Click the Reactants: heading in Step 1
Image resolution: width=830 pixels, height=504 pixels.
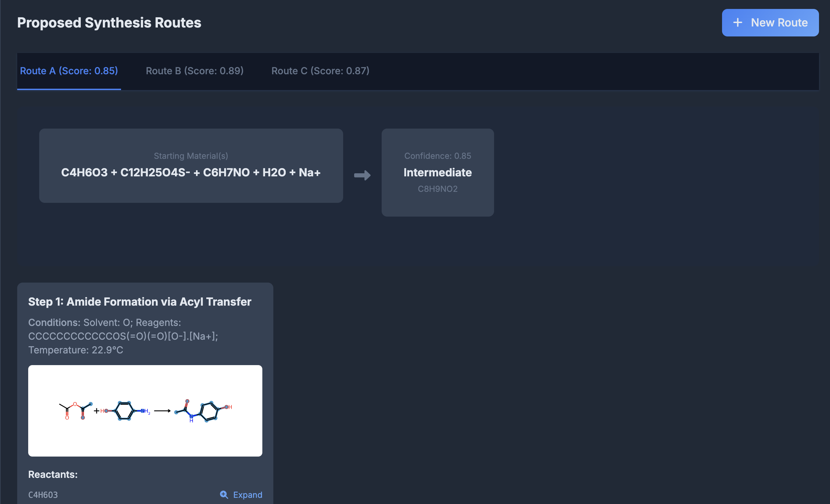tap(53, 474)
